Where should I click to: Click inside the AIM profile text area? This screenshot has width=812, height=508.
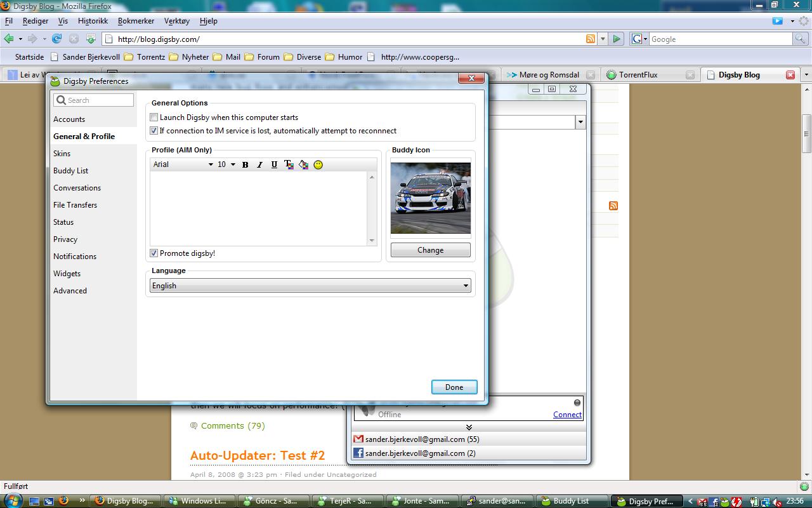pos(259,209)
